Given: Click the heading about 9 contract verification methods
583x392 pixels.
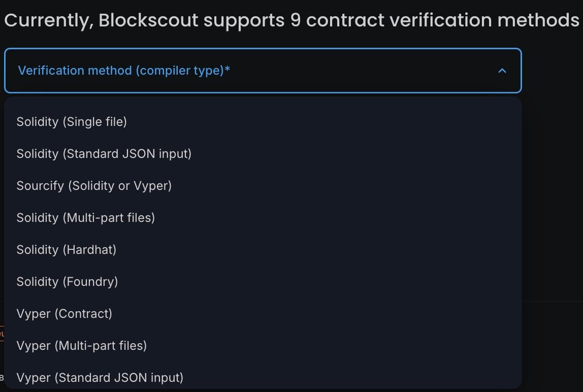Looking at the screenshot, I should click(291, 20).
